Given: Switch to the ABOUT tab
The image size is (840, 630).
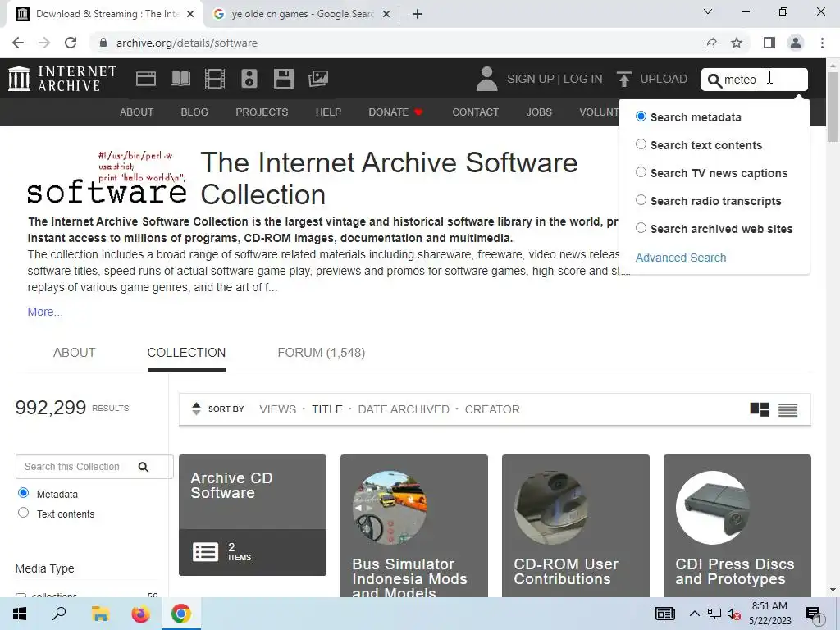Looking at the screenshot, I should [74, 353].
